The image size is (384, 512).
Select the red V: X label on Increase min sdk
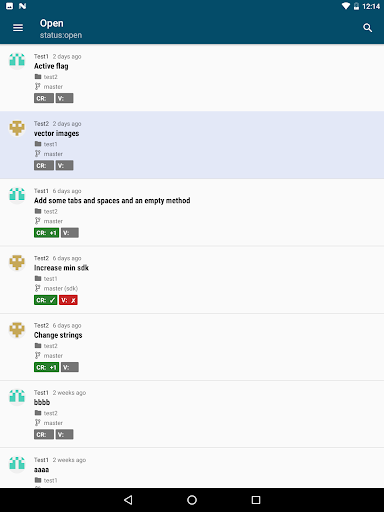pyautogui.click(x=68, y=300)
